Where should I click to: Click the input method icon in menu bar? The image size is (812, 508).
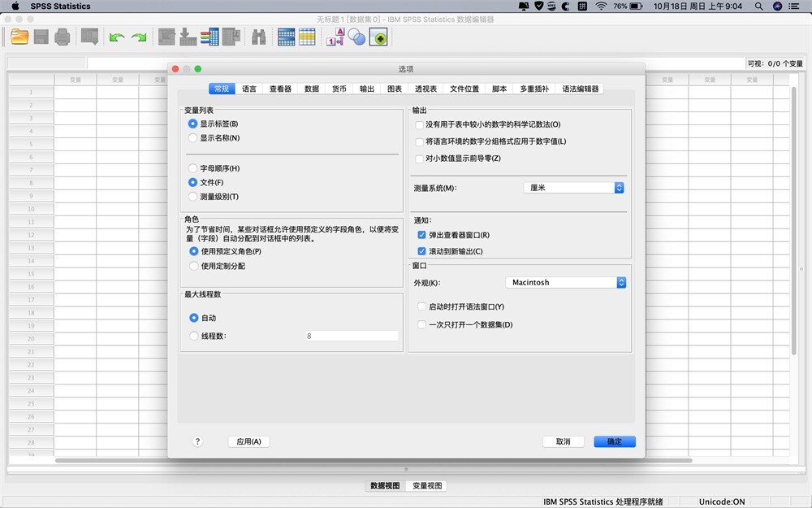click(x=582, y=7)
